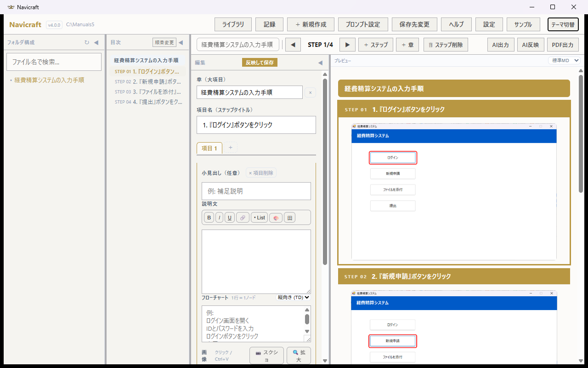Refresh the folder structure with the reload icon
This screenshot has height=368, width=588.
coord(87,42)
